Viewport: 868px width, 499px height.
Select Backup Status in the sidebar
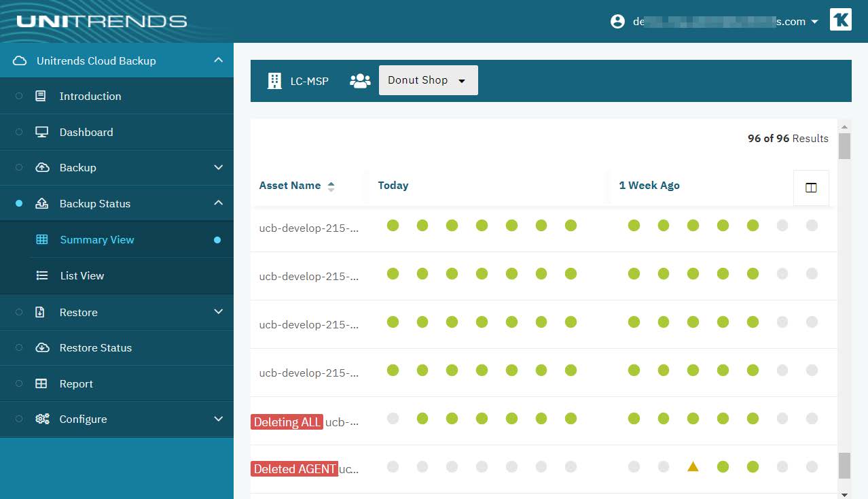(95, 203)
